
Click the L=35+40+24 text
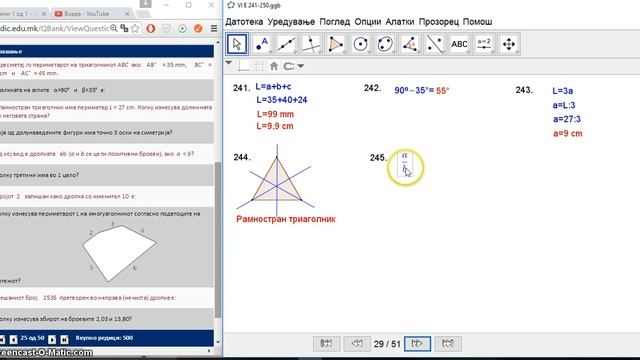[x=282, y=100]
